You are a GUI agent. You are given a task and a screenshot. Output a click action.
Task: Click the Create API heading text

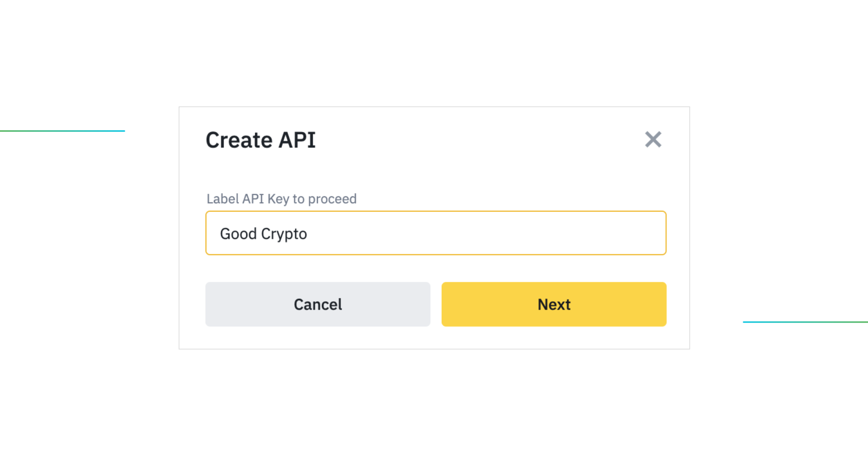(260, 140)
